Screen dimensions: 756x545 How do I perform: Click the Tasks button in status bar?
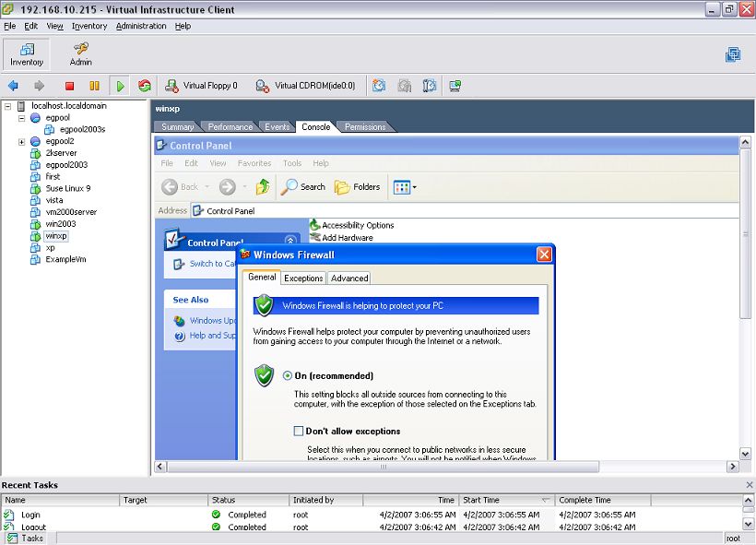[26, 539]
